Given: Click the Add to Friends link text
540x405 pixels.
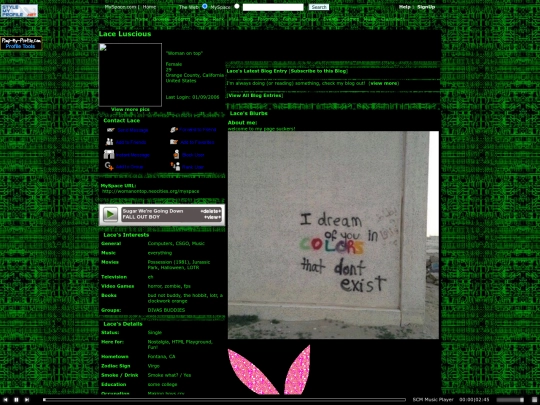Looking at the screenshot, I should (x=131, y=142).
